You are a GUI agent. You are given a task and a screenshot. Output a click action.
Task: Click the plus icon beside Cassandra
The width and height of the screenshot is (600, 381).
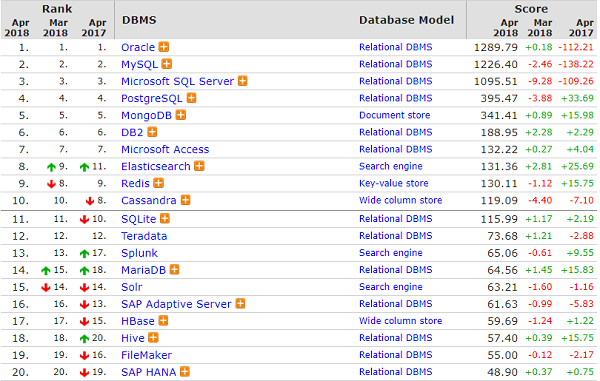click(x=186, y=200)
